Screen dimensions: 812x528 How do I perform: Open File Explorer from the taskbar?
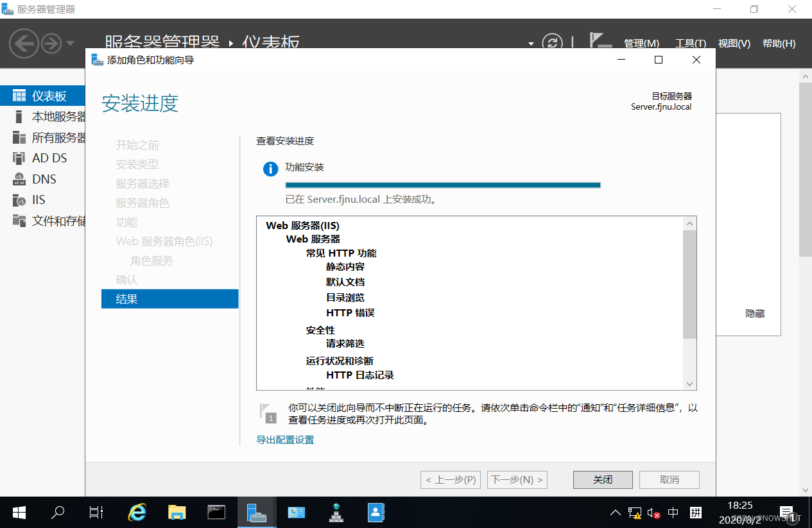tap(177, 512)
